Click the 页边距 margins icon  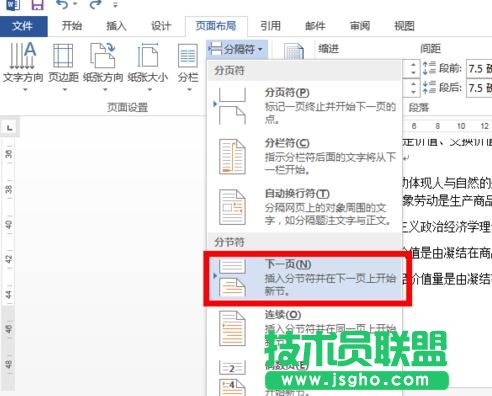click(63, 56)
